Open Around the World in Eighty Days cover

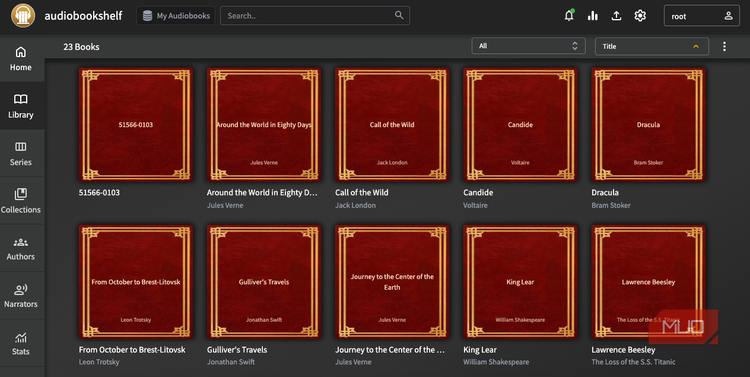264,124
